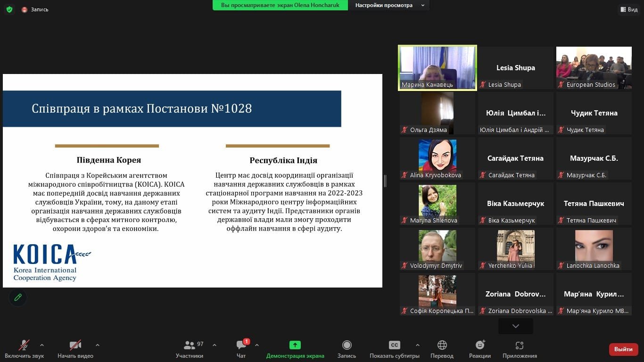This screenshot has height=362, width=644.
Task: Click muted mic icon on Lesia Shupa label
Action: coord(483,85)
